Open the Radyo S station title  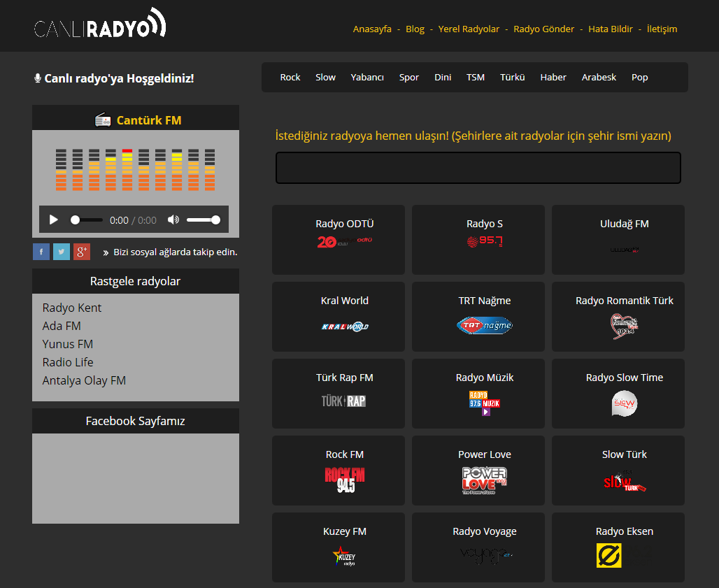(x=485, y=224)
